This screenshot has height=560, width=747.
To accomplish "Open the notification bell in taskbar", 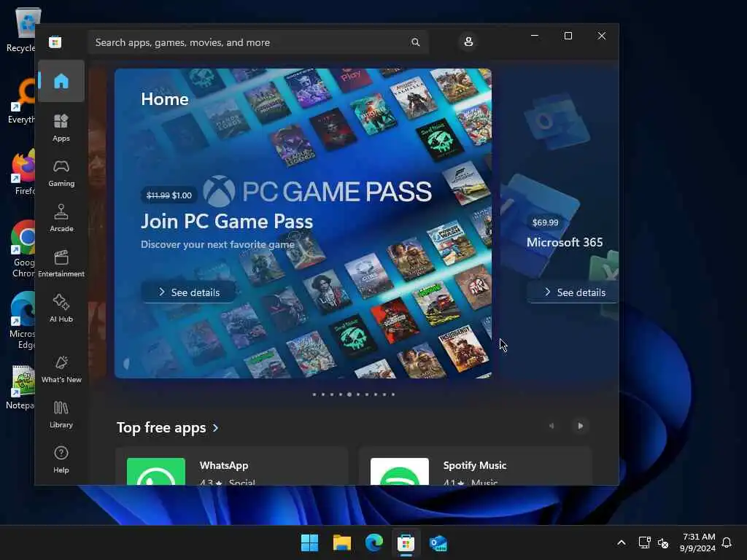I will coord(727,542).
